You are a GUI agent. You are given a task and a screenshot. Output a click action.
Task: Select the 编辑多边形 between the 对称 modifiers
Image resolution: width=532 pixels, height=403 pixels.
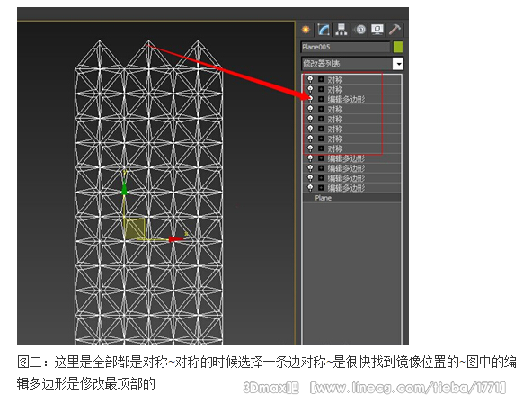(346, 100)
